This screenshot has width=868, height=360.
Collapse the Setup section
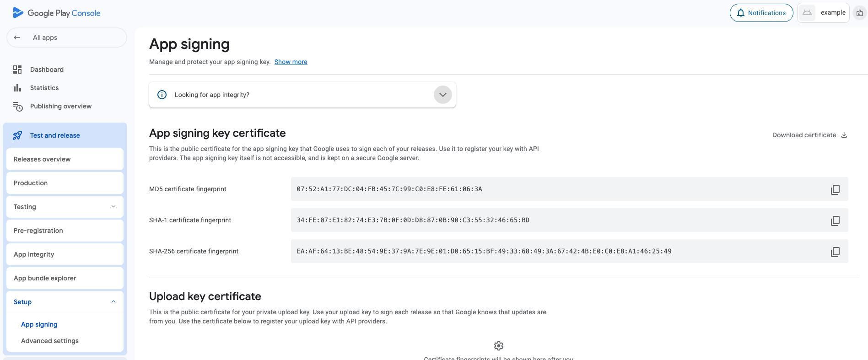tap(113, 302)
